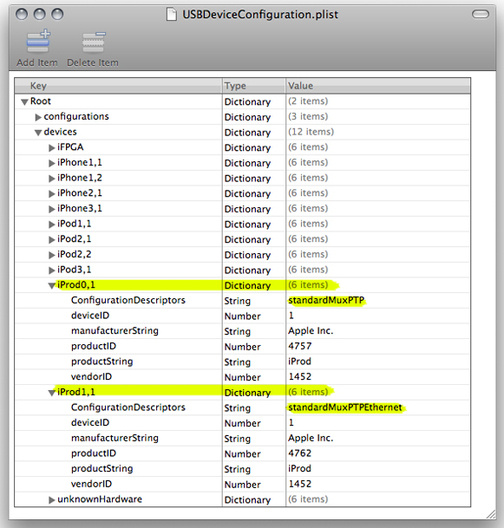
Task: Click the Delete Item toolbar icon
Action: (93, 42)
